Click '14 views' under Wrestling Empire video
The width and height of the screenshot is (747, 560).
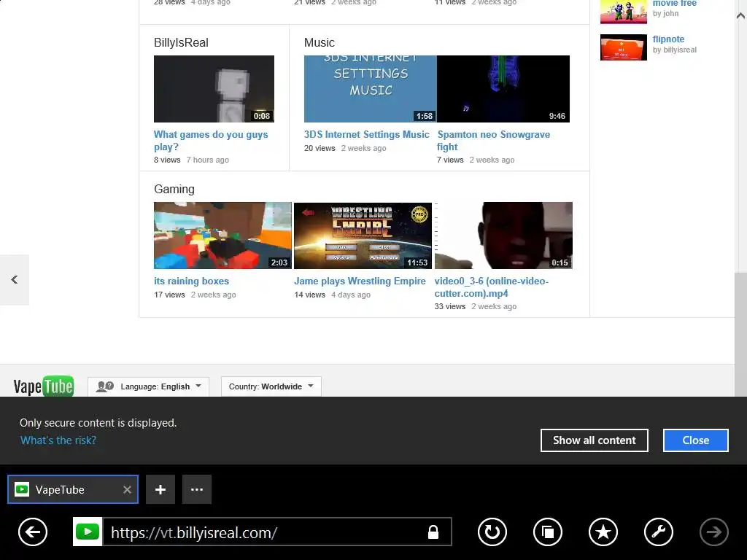[309, 295]
